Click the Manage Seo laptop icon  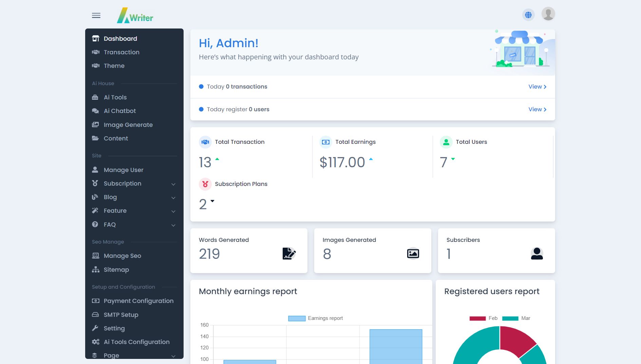point(96,256)
